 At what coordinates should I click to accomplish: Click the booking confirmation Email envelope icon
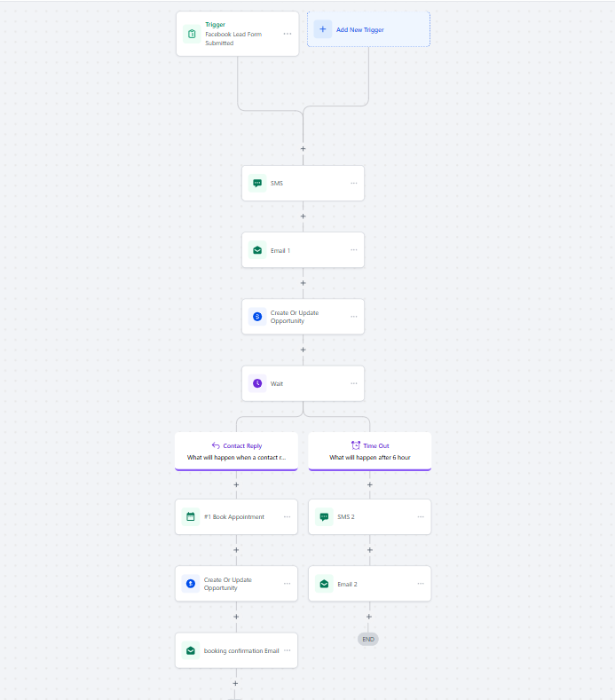click(190, 650)
